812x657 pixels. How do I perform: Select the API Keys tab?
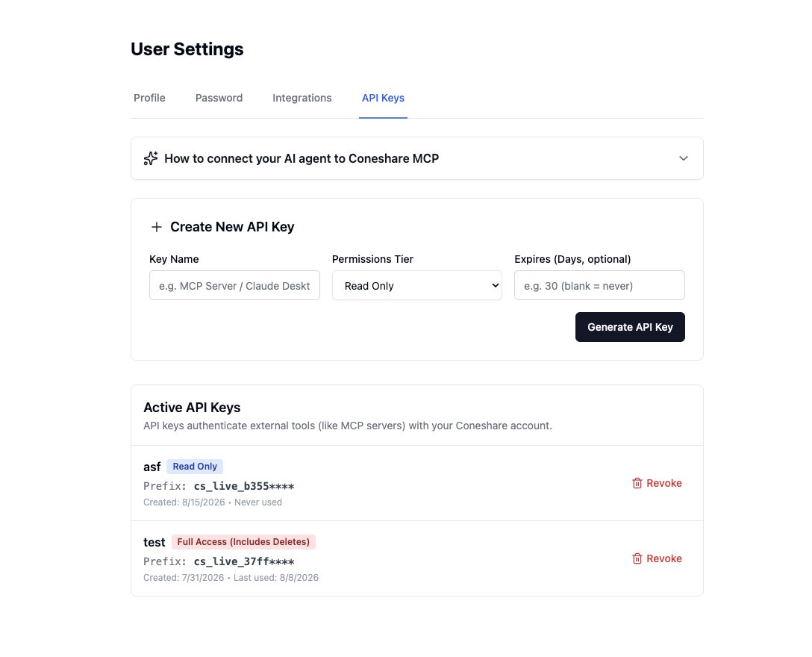coord(383,98)
